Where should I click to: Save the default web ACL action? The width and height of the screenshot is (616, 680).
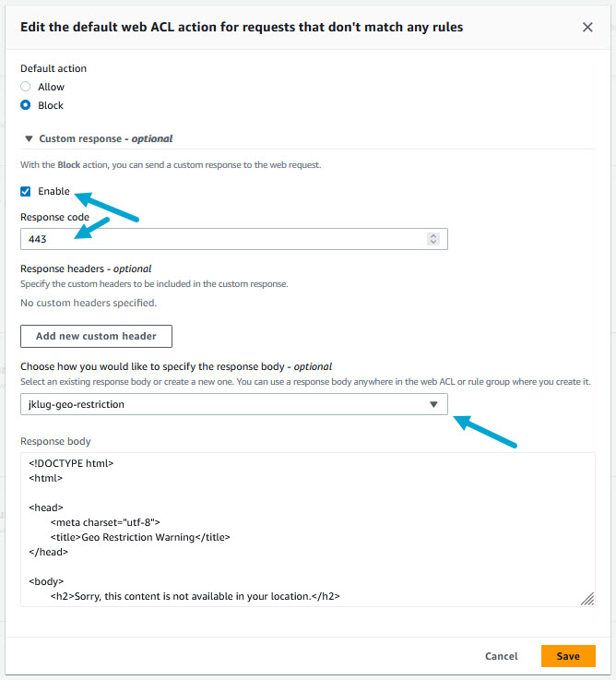point(568,656)
